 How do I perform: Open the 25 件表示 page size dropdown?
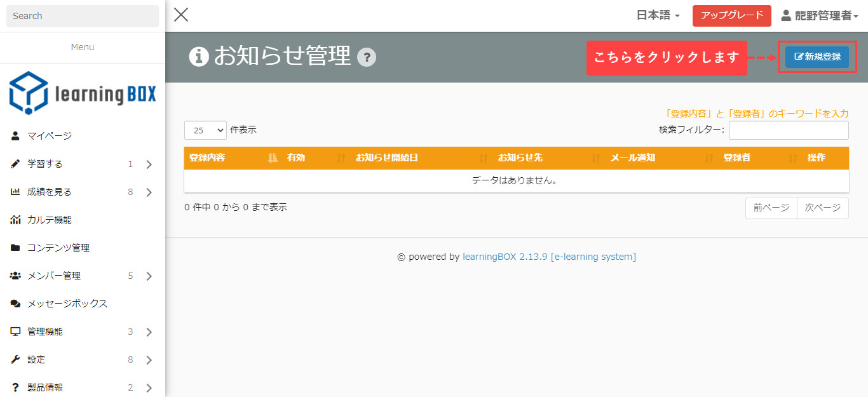coord(205,130)
